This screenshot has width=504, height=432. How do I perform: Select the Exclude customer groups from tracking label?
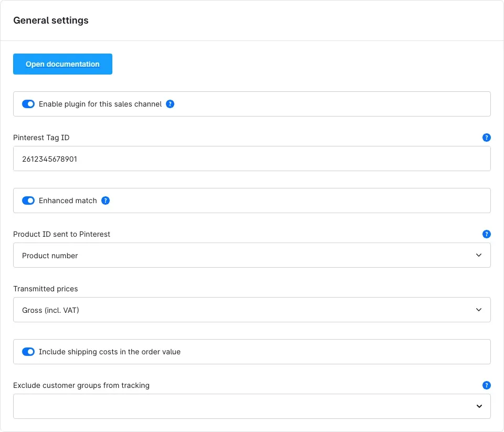[x=81, y=385]
